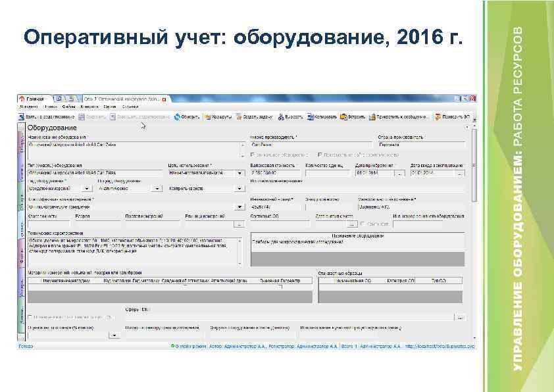Click scroll-up arrow of 'Наименование оборудования' box
The image size is (554, 392).
point(242,145)
